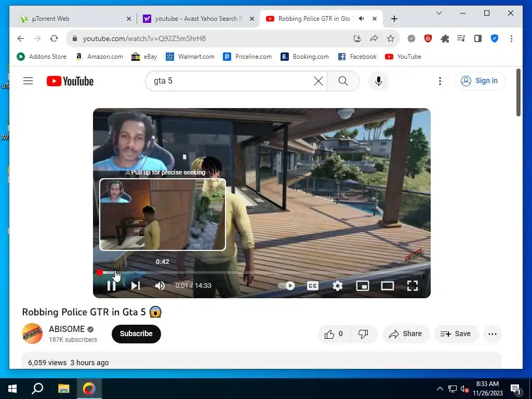Click the address bar URL

(144, 38)
